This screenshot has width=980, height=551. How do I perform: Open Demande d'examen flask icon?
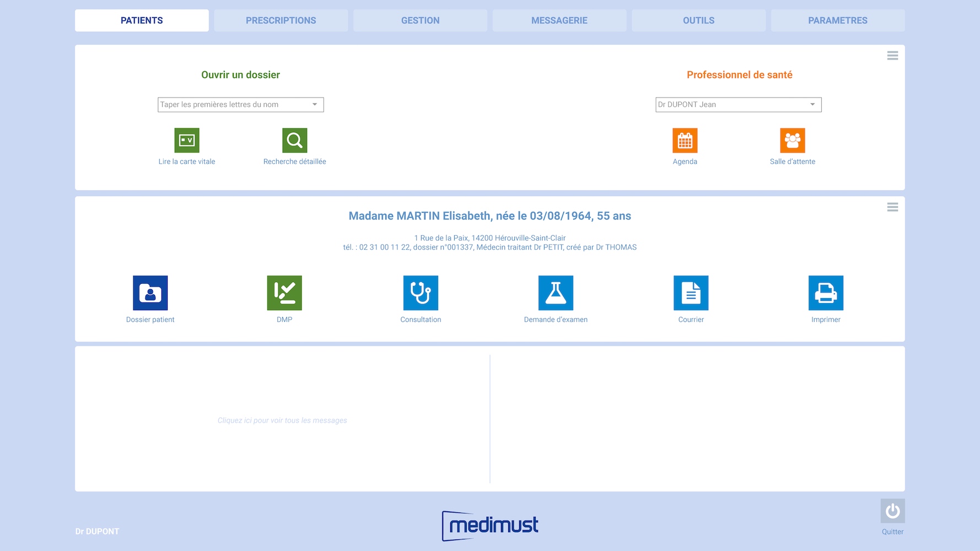(556, 293)
